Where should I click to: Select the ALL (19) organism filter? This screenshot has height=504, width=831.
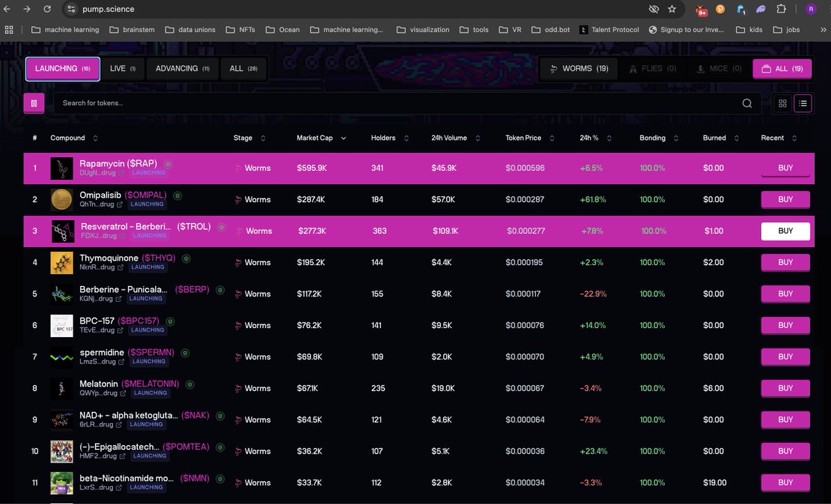[782, 69]
